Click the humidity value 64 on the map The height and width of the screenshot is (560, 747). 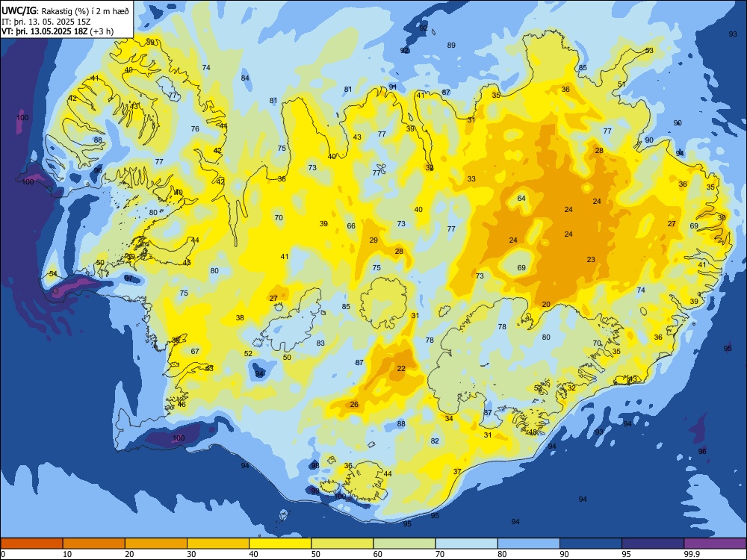click(521, 198)
